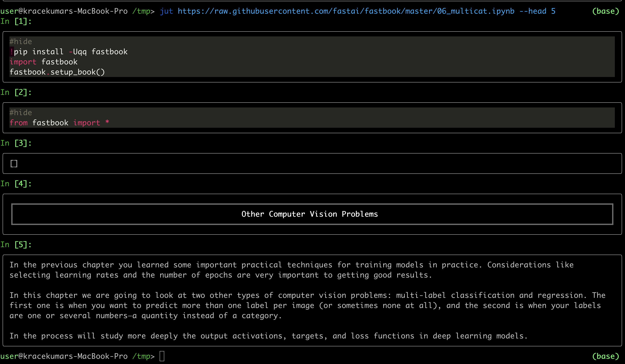Click the 'Other Computer Vision Problems' heading
This screenshot has height=364, width=625.
click(x=310, y=214)
